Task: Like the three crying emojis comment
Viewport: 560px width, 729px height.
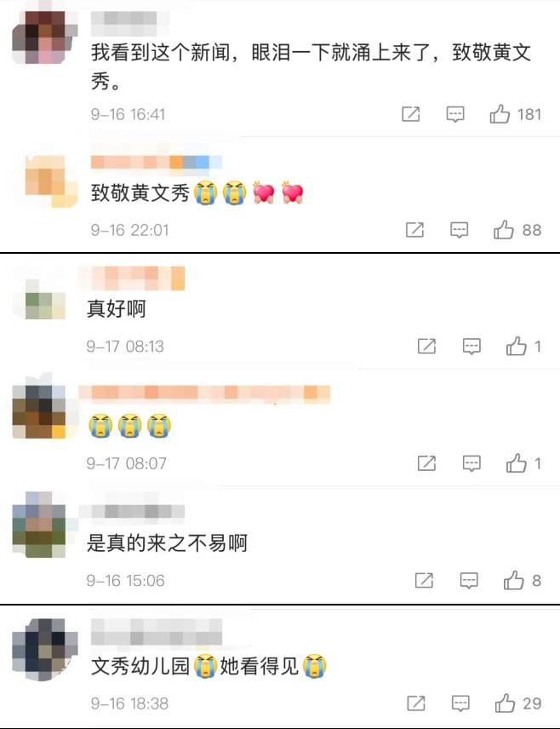Action: point(517,463)
